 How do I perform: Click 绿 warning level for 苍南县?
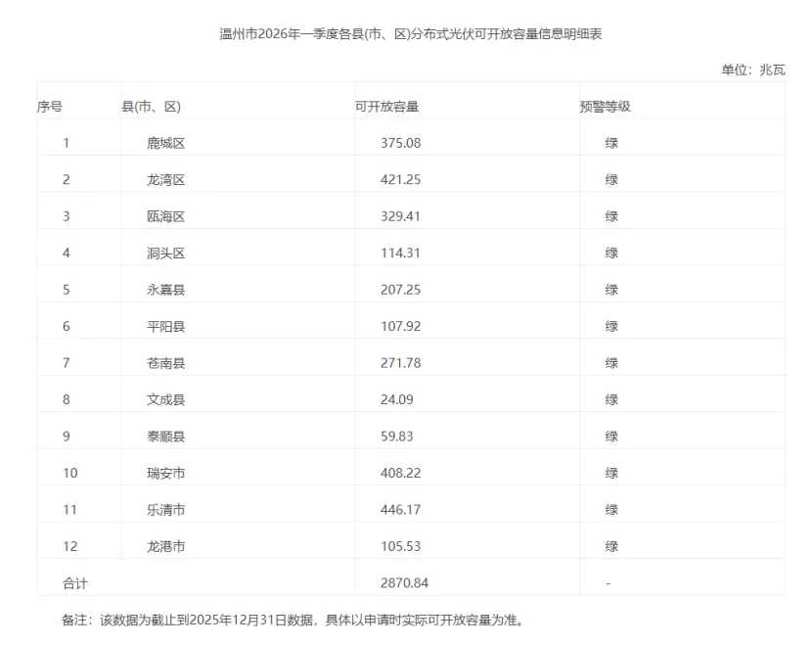tap(611, 363)
